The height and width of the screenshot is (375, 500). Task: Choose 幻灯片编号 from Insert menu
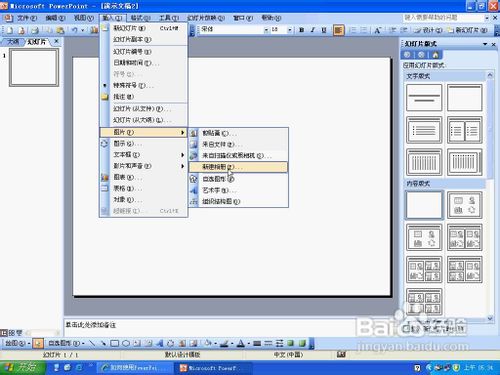[144, 52]
